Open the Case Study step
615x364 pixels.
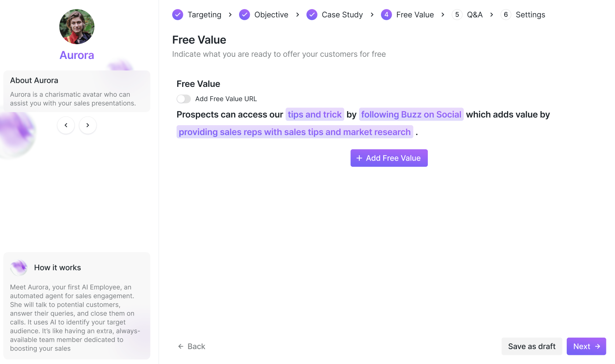[342, 15]
